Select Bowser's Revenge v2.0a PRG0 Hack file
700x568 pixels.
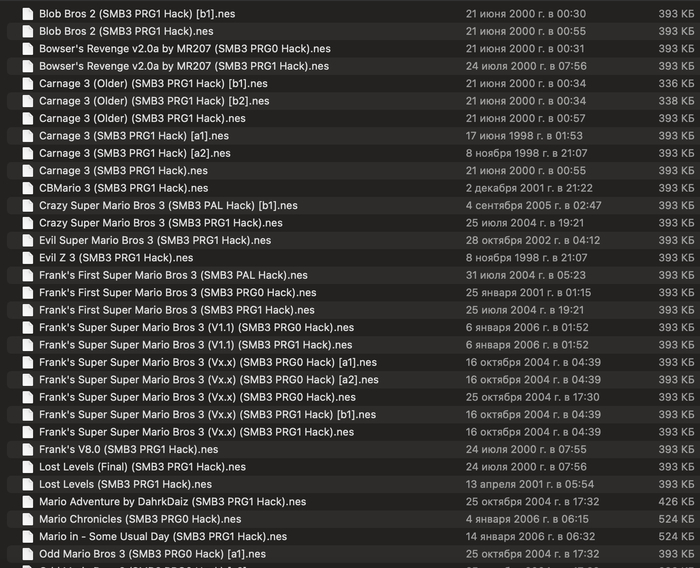pyautogui.click(x=353, y=49)
